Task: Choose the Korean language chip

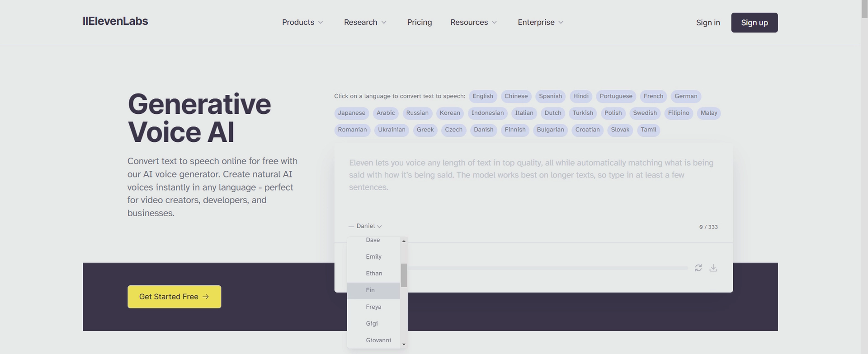Action: (450, 113)
